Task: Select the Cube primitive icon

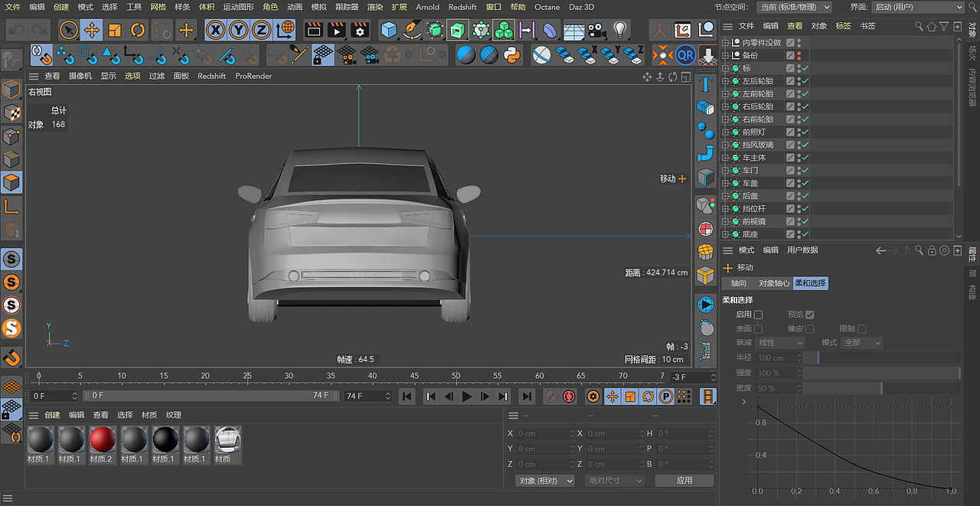Action: coord(389,30)
